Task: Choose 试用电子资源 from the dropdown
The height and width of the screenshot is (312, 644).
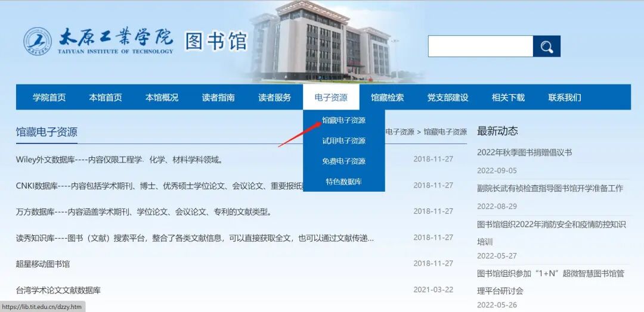Action: point(344,141)
